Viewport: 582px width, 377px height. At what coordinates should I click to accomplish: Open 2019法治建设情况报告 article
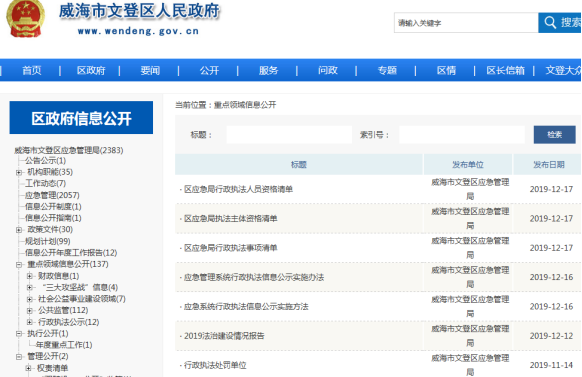[x=224, y=336]
